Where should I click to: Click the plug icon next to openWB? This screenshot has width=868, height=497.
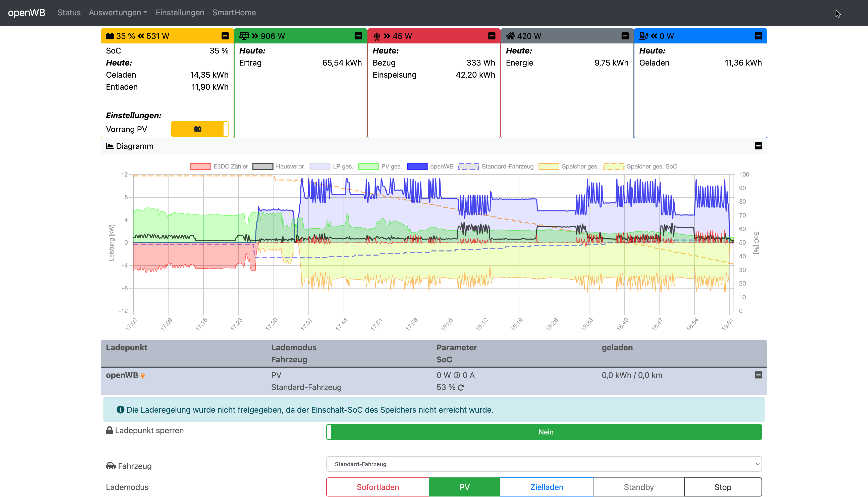[x=143, y=375]
